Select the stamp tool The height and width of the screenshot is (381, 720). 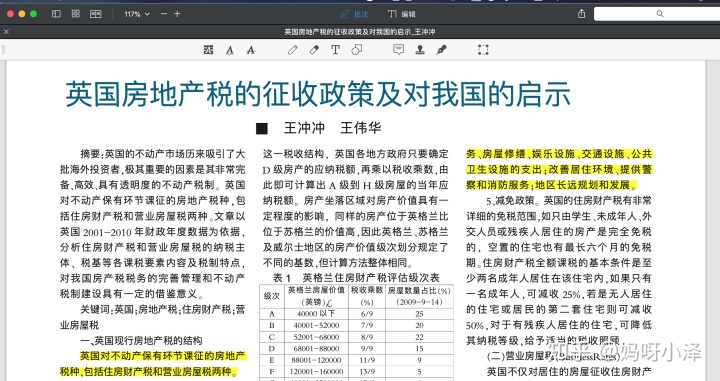420,50
